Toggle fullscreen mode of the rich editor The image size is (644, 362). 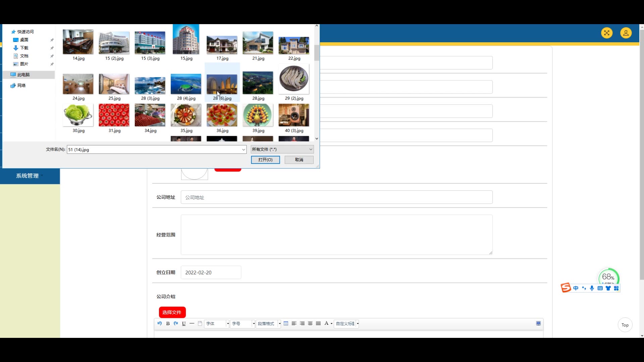point(538,323)
